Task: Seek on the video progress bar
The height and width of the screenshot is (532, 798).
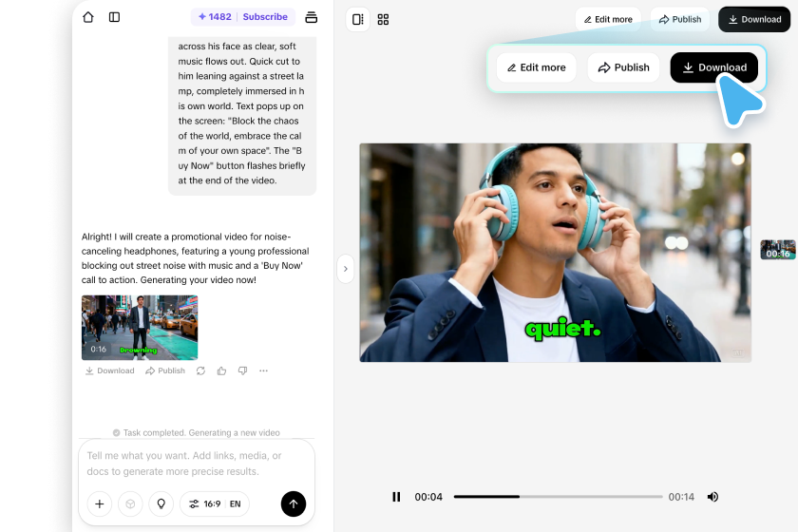Action: [x=558, y=496]
